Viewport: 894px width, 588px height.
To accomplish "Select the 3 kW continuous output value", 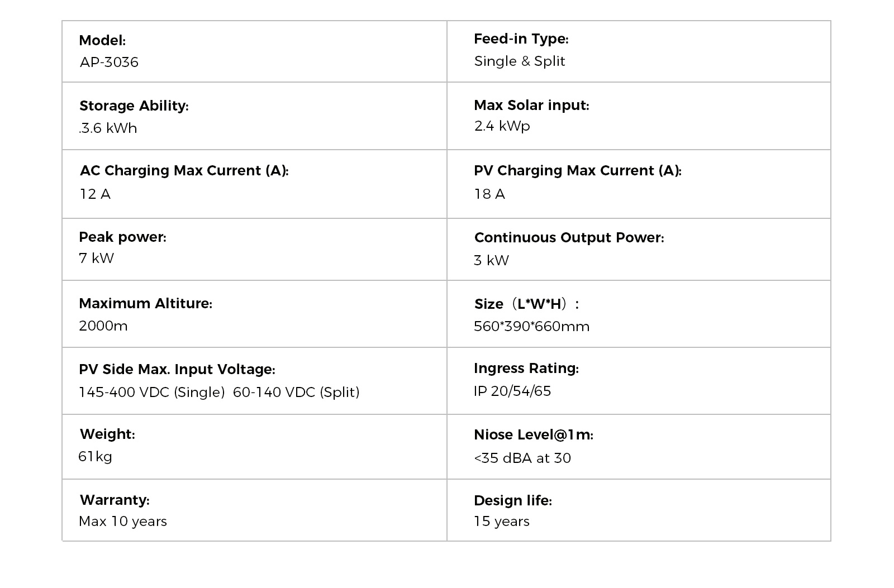I will tap(491, 260).
